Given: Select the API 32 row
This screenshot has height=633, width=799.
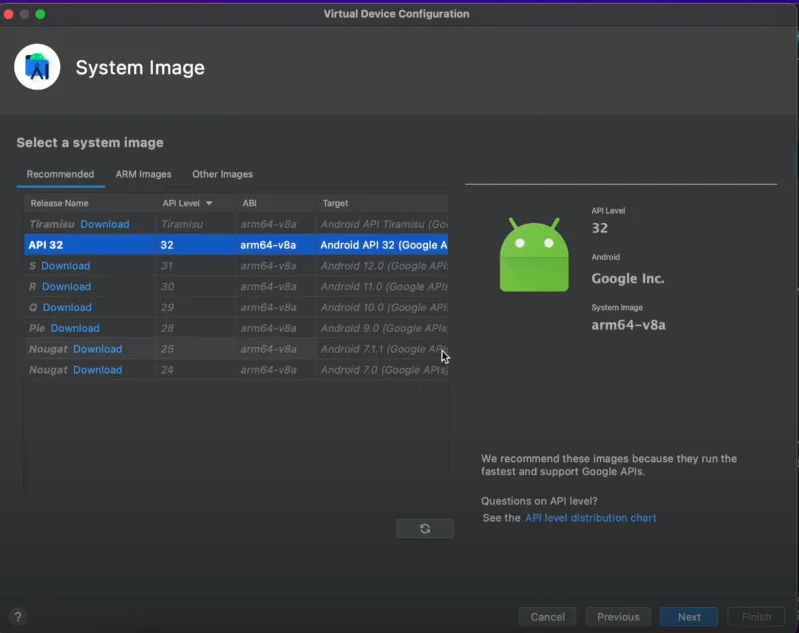Looking at the screenshot, I should pos(235,245).
